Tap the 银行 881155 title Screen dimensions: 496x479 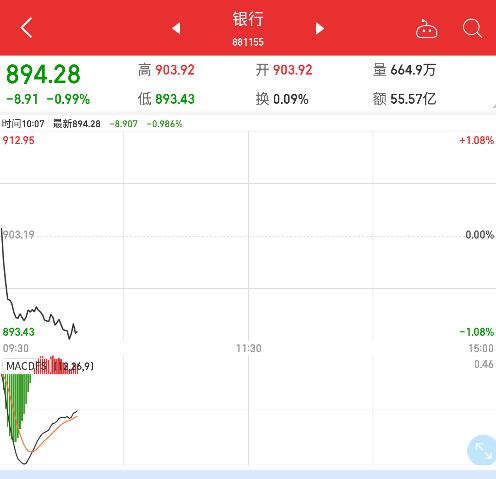248,28
